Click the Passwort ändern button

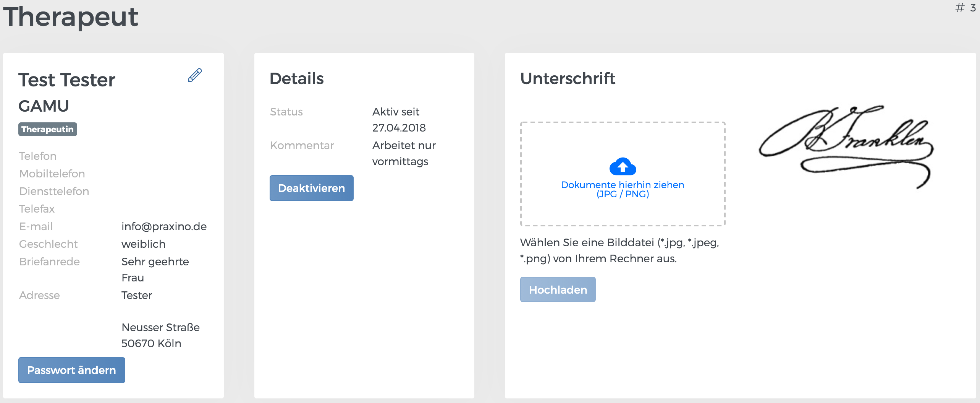pyautogui.click(x=72, y=370)
